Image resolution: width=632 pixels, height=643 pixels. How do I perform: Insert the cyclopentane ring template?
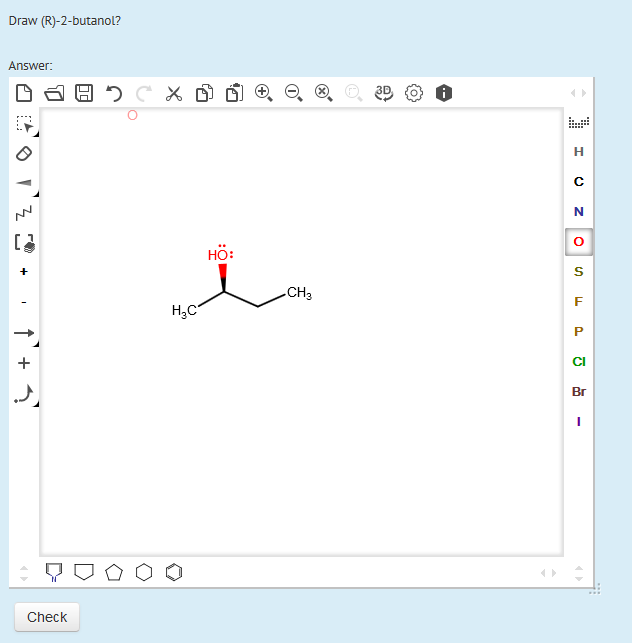point(114,572)
